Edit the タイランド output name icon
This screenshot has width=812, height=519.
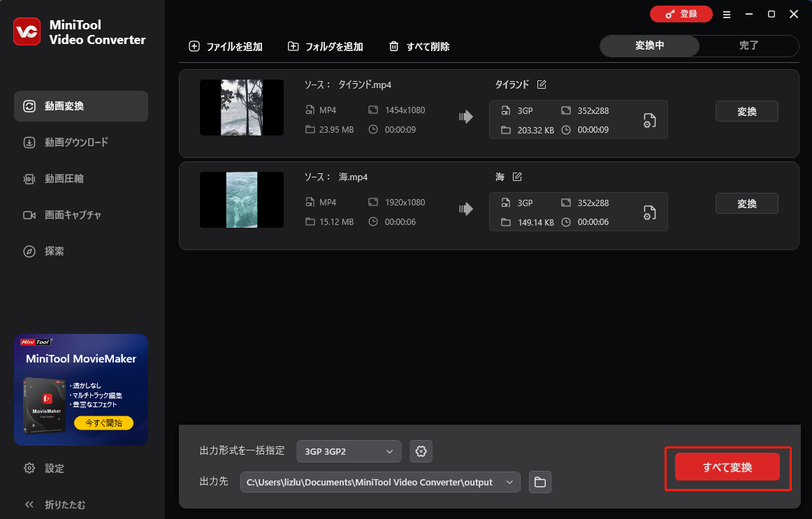pos(542,85)
